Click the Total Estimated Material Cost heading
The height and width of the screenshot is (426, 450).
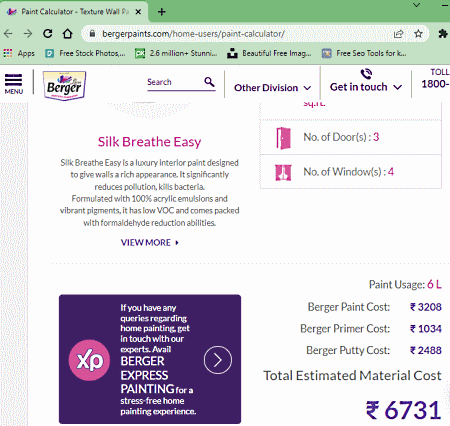352,376
